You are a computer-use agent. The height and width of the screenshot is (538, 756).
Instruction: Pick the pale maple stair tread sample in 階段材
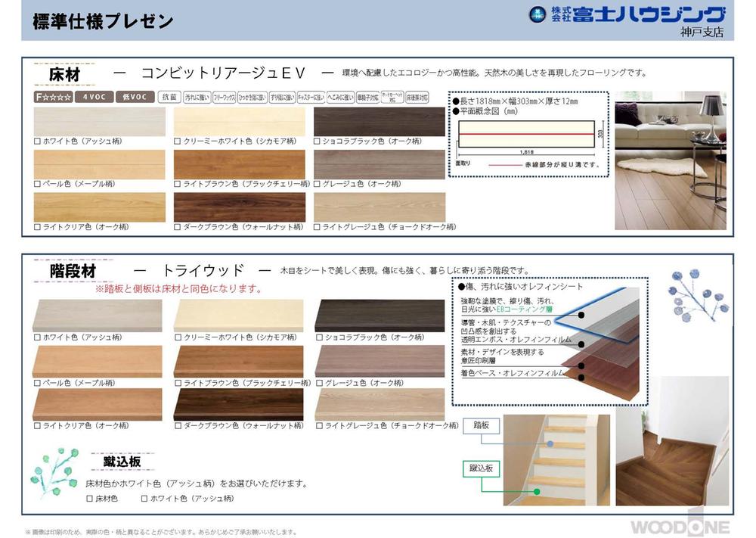(x=98, y=362)
